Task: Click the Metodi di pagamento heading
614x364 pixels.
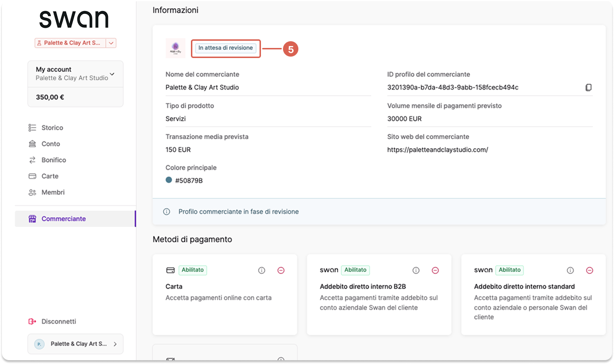Action: pos(192,239)
